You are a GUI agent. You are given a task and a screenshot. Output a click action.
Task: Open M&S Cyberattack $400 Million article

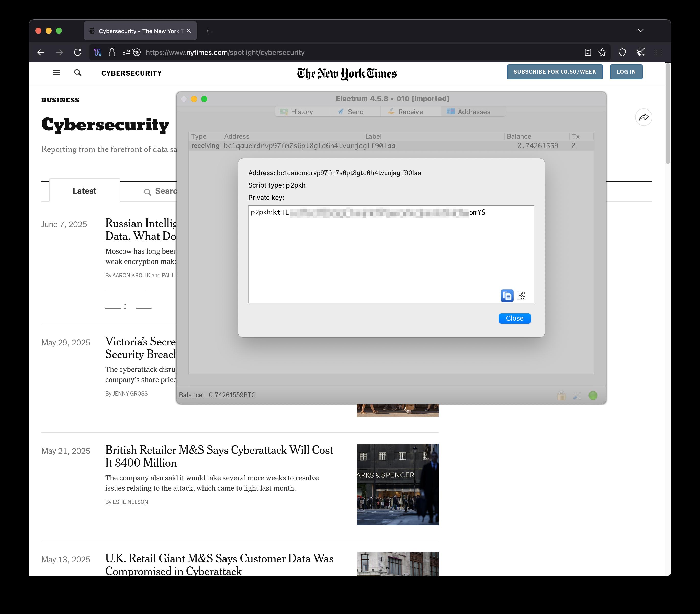219,456
